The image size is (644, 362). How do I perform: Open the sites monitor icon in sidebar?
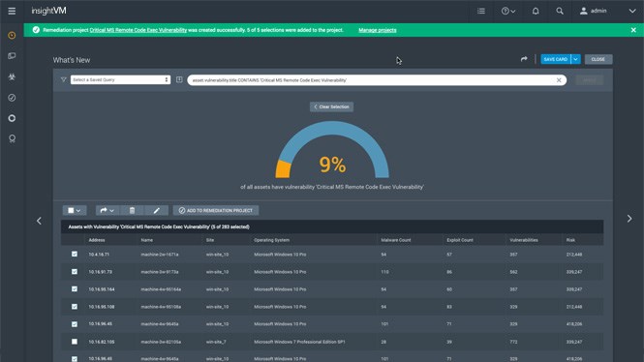coord(12,56)
